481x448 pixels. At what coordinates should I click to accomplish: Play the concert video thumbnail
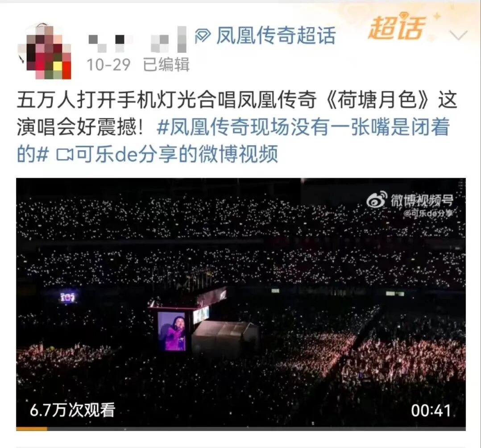click(241, 302)
